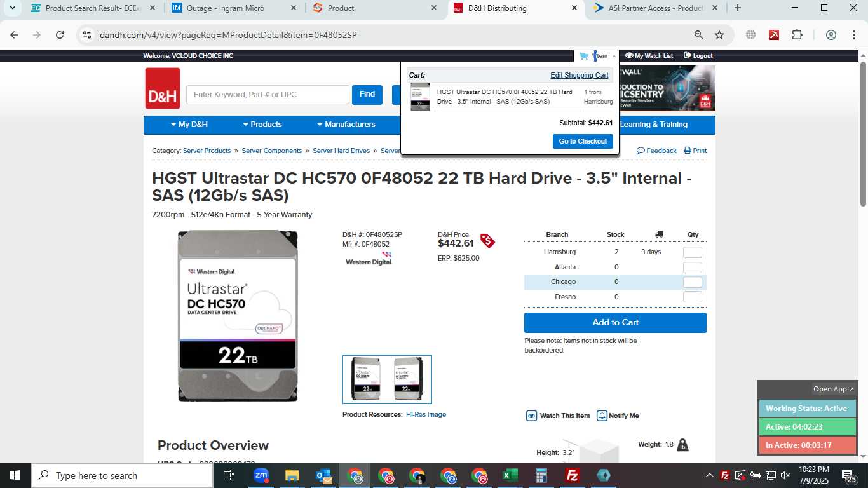Click the cart item drive thumbnail

[x=420, y=97]
